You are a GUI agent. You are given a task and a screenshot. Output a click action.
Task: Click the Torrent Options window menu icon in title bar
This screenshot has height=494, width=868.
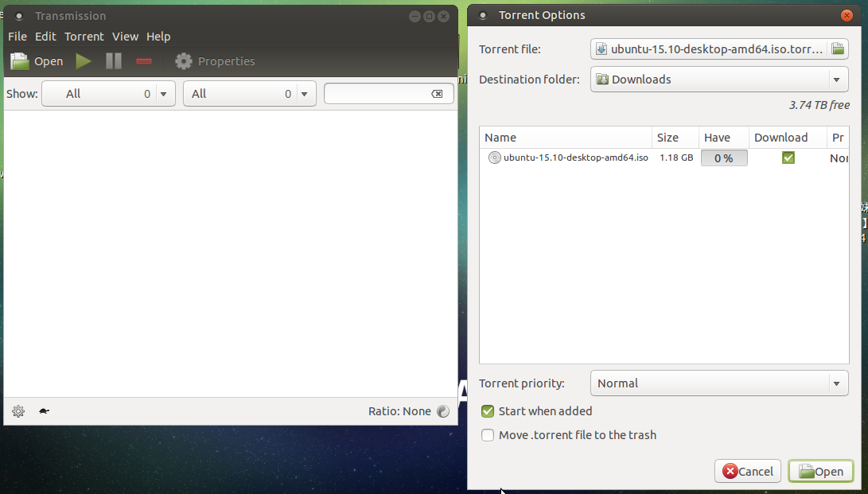483,15
